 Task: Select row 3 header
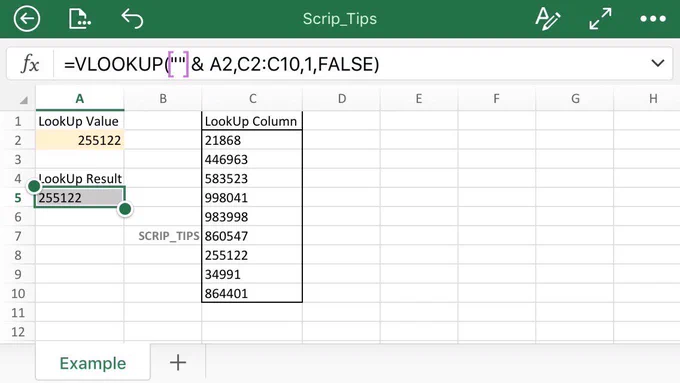click(18, 159)
